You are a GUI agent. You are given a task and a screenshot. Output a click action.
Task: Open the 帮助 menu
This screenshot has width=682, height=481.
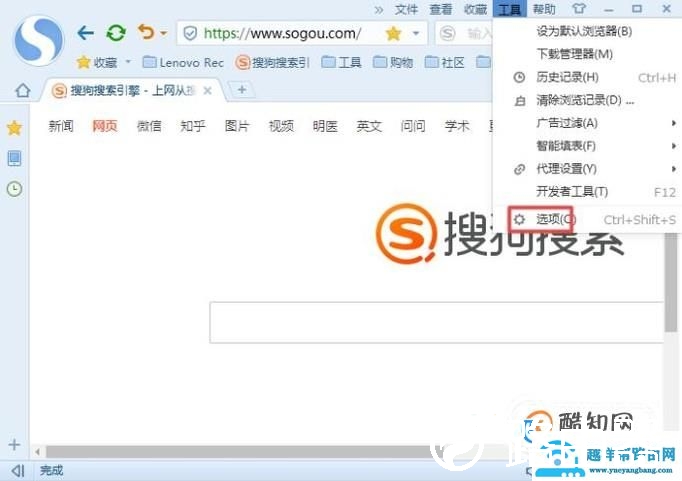(544, 9)
